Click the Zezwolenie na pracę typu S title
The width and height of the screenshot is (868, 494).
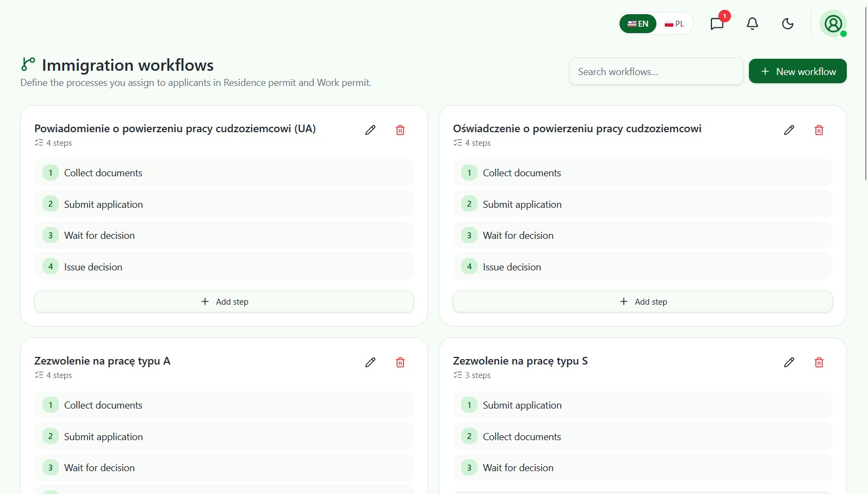point(520,361)
